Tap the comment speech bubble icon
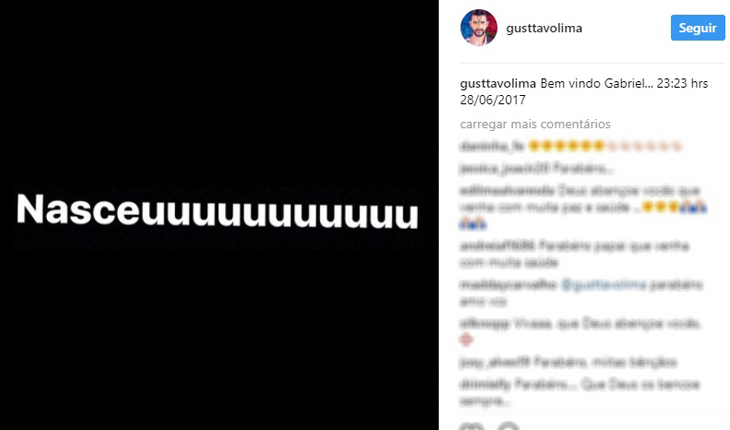This screenshot has height=430, width=730. click(508, 426)
